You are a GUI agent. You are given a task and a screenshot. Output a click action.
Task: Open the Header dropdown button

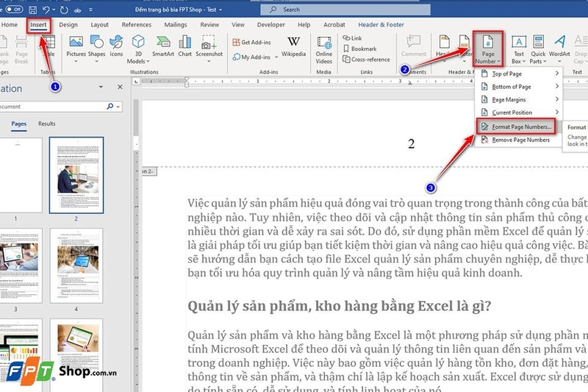(x=444, y=49)
